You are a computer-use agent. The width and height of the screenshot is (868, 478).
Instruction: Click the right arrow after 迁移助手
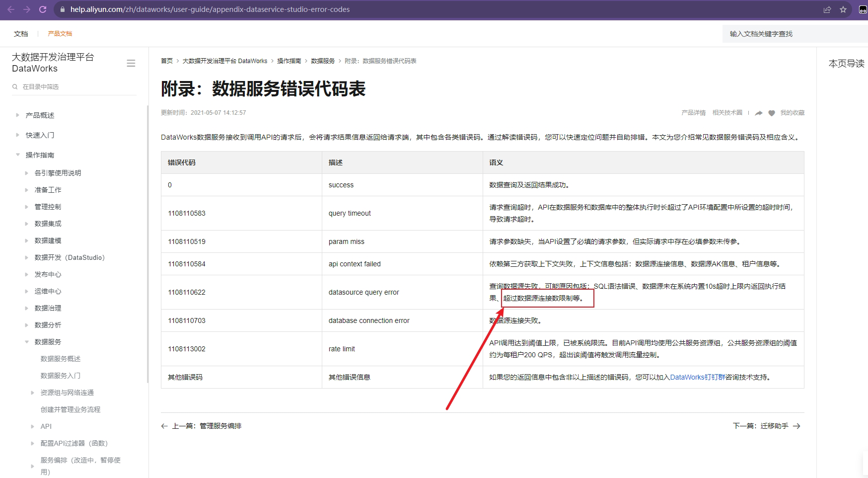pyautogui.click(x=797, y=426)
